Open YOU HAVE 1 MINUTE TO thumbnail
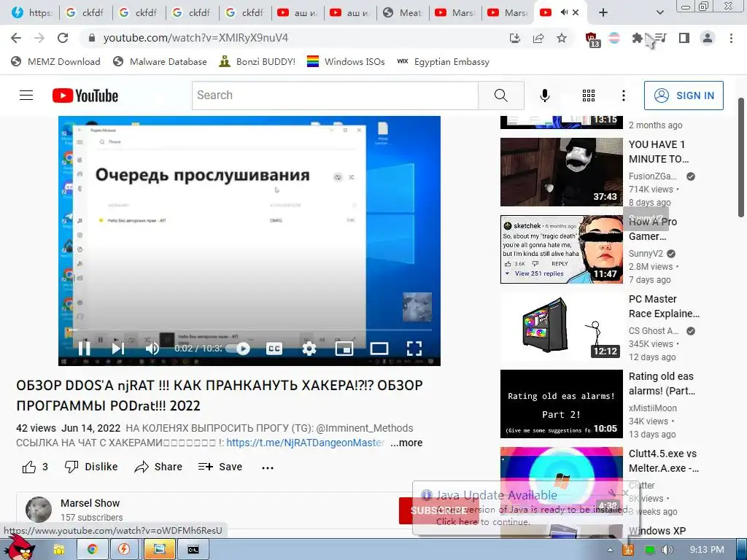Image resolution: width=747 pixels, height=560 pixels. [x=561, y=172]
